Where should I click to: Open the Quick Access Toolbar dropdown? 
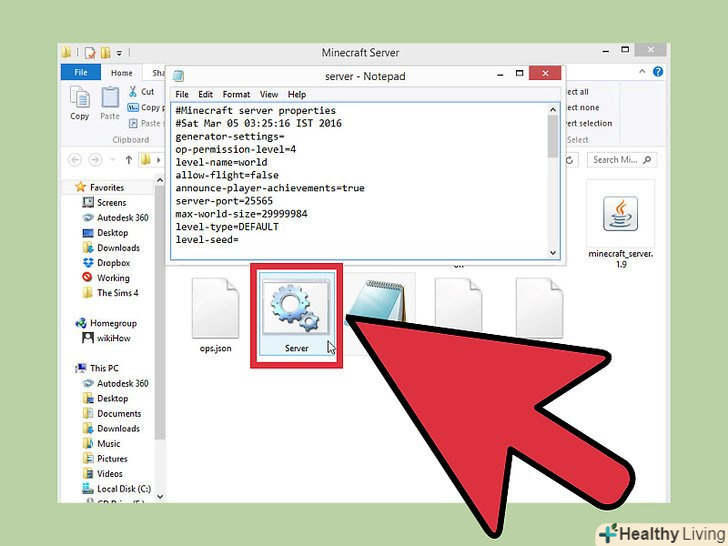coord(119,53)
